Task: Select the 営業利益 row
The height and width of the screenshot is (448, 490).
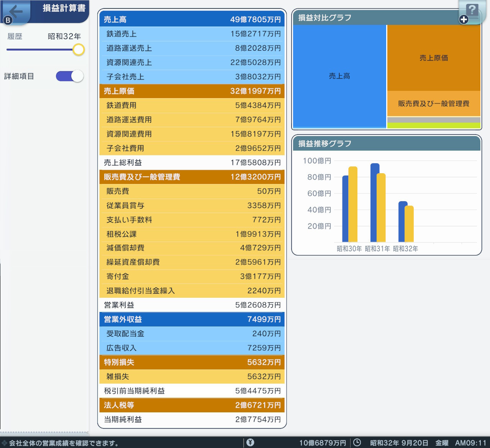Action: (192, 305)
